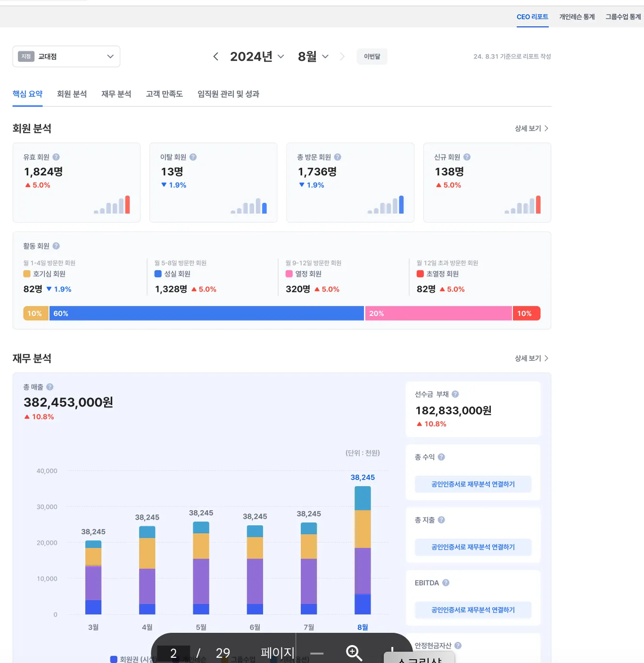Open help icon next to 총 수익
The width and height of the screenshot is (644, 663).
click(441, 457)
